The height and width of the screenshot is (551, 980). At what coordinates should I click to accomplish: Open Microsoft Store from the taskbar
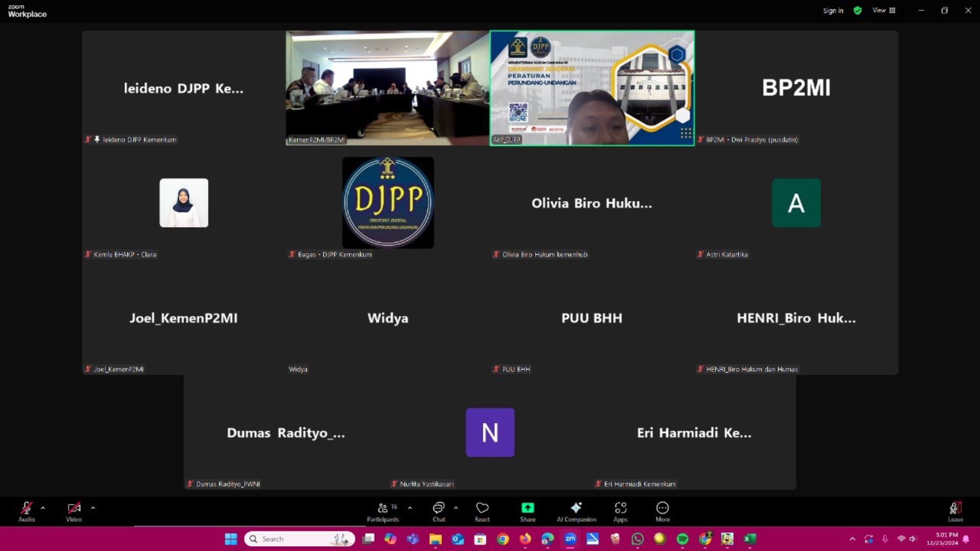480,539
